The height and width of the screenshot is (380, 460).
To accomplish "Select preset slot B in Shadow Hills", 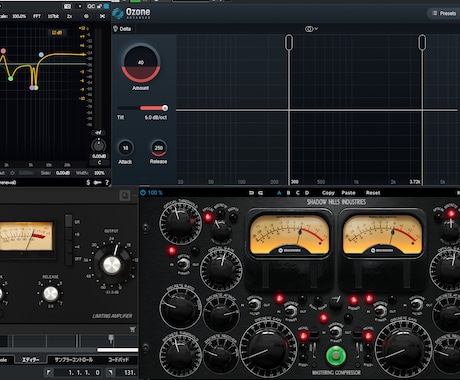I will (x=289, y=193).
